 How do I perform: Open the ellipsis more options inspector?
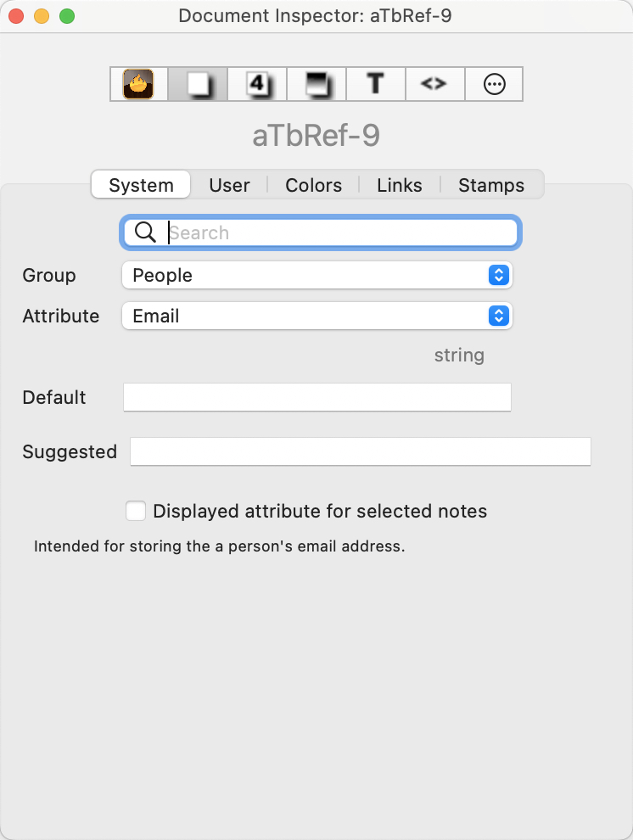click(494, 84)
